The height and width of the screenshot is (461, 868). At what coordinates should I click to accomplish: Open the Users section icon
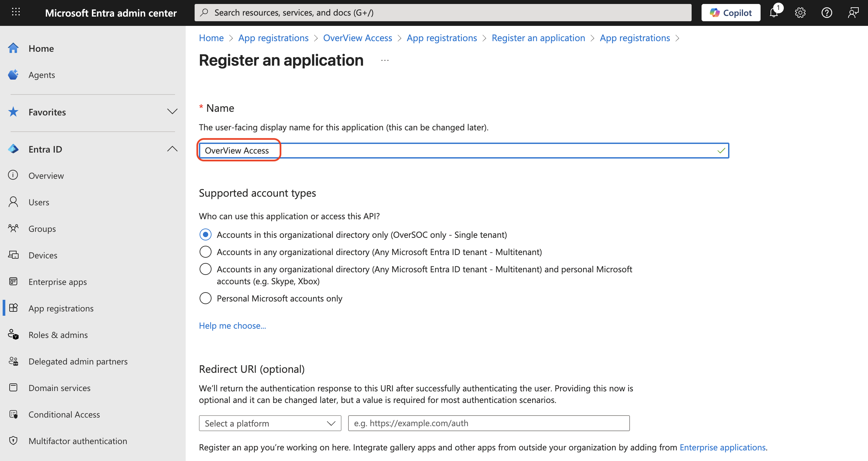coord(13,202)
